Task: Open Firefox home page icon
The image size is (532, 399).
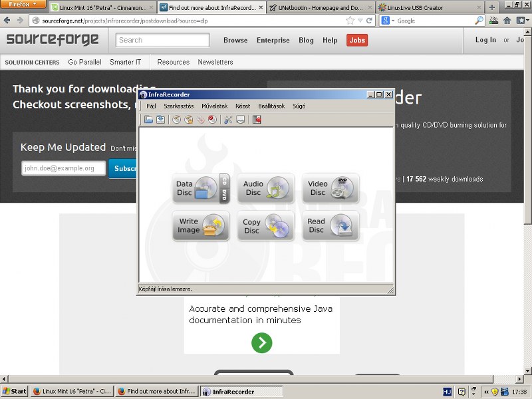Action: coord(507,21)
